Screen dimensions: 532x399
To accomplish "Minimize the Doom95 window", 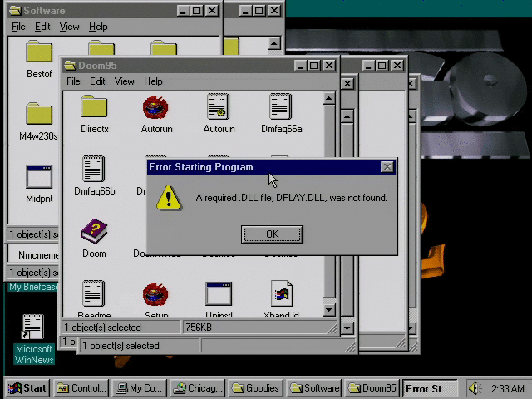I will (x=300, y=65).
